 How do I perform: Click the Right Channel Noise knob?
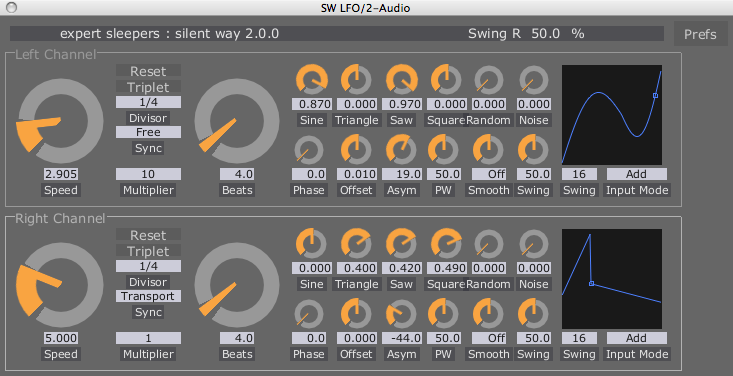(x=533, y=244)
